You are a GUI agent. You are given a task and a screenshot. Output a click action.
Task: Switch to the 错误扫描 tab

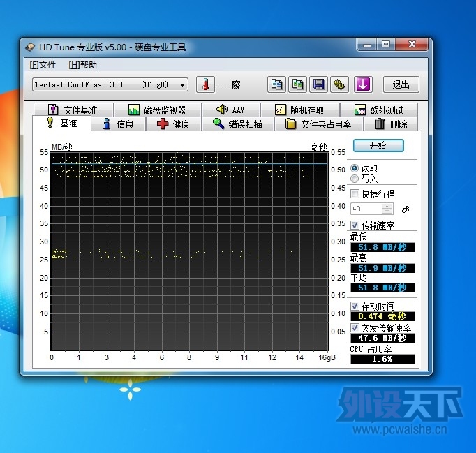pyautogui.click(x=238, y=124)
